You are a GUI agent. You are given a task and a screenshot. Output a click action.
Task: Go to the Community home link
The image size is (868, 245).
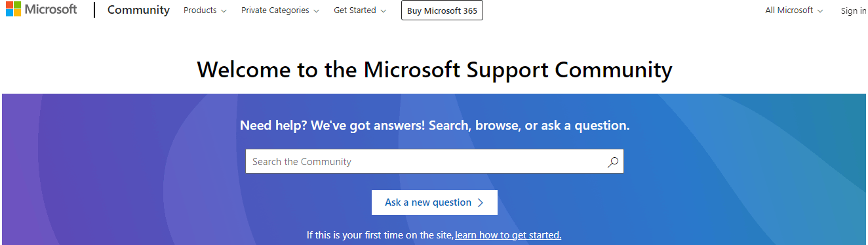pyautogui.click(x=138, y=10)
